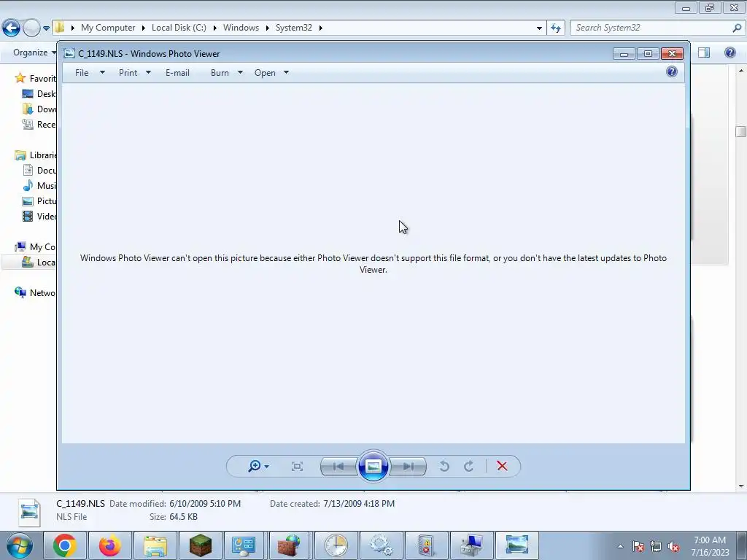Image resolution: width=747 pixels, height=560 pixels.
Task: Select Windows in the address path
Action: pyautogui.click(x=241, y=28)
